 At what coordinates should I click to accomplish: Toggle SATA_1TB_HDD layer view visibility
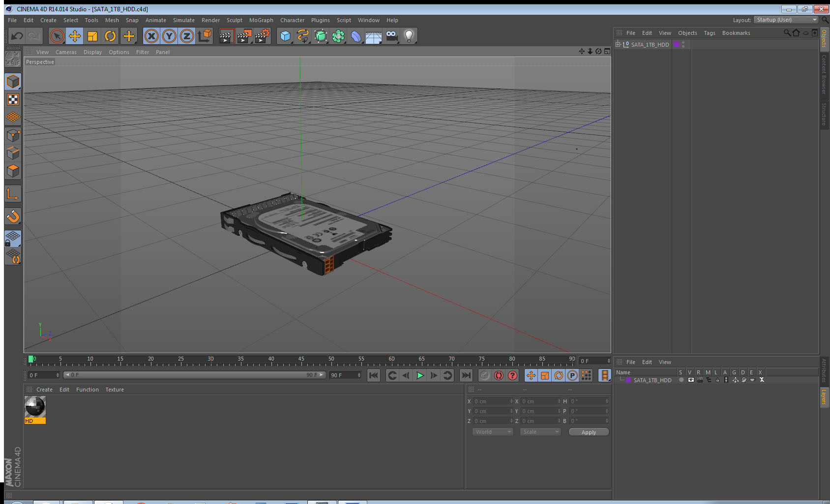[x=691, y=380]
